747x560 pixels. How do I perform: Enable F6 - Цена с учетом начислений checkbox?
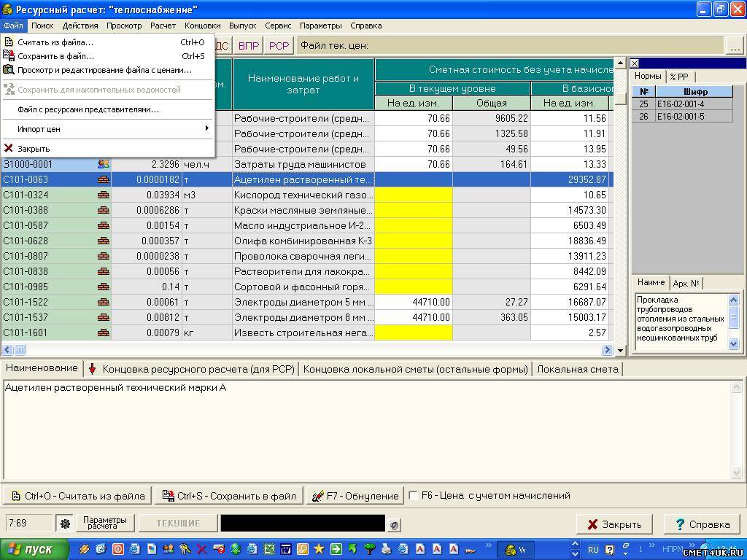(x=414, y=496)
